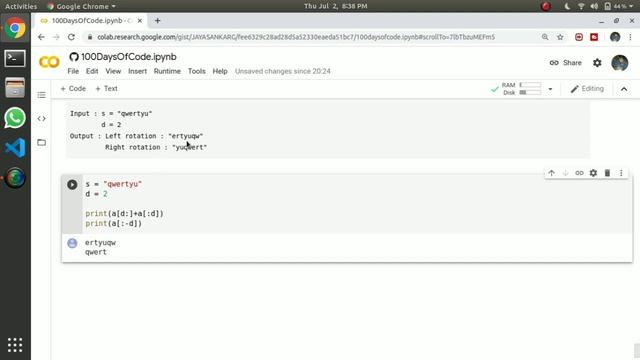The height and width of the screenshot is (360, 640).
Task: Open the Help menu
Action: pos(220,71)
